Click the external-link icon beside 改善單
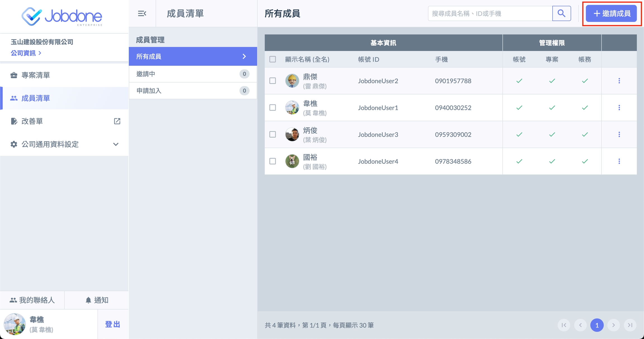Image resolution: width=644 pixels, height=339 pixels. 117,121
